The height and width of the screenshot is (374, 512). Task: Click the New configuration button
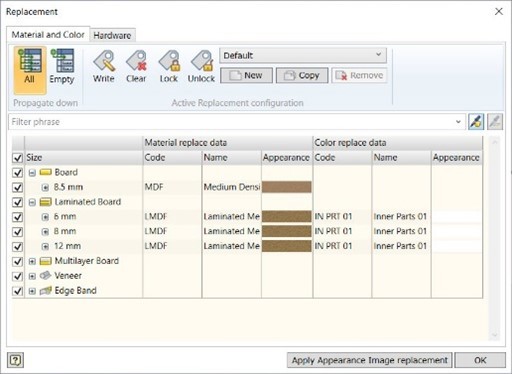coord(246,75)
